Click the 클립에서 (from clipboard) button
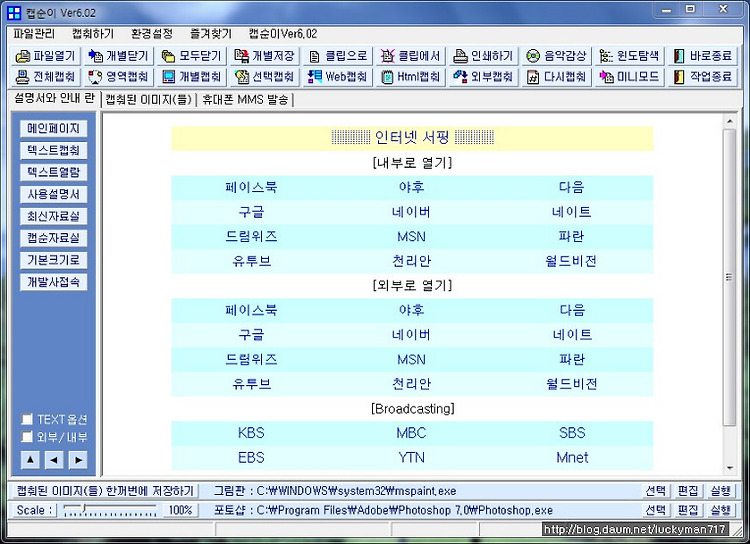Viewport: 750px width, 544px height. tap(410, 56)
